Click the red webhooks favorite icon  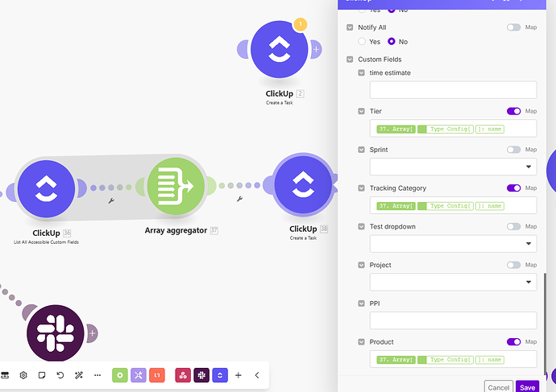(183, 375)
